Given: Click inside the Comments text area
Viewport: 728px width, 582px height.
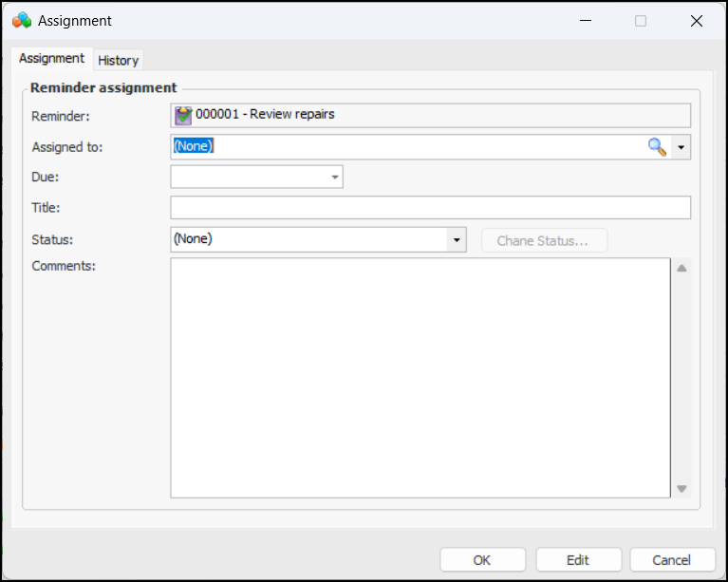Looking at the screenshot, I should [420, 377].
